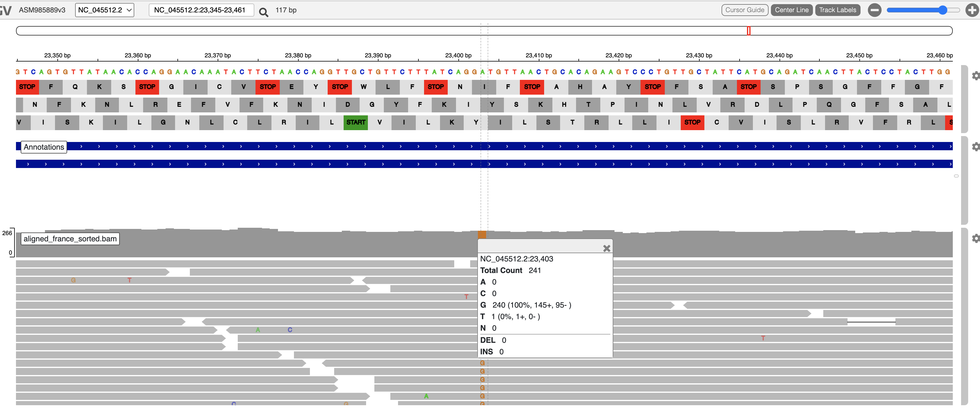Screen dimensions: 980x420
Task: Click the 23,430 bp ruler label
Action: [x=699, y=55]
